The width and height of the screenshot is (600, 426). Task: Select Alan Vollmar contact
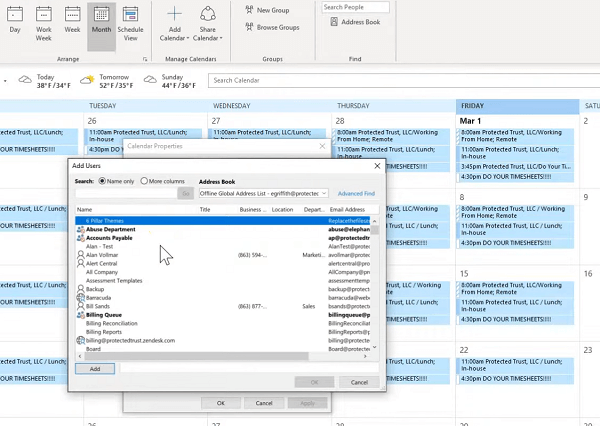(223, 255)
